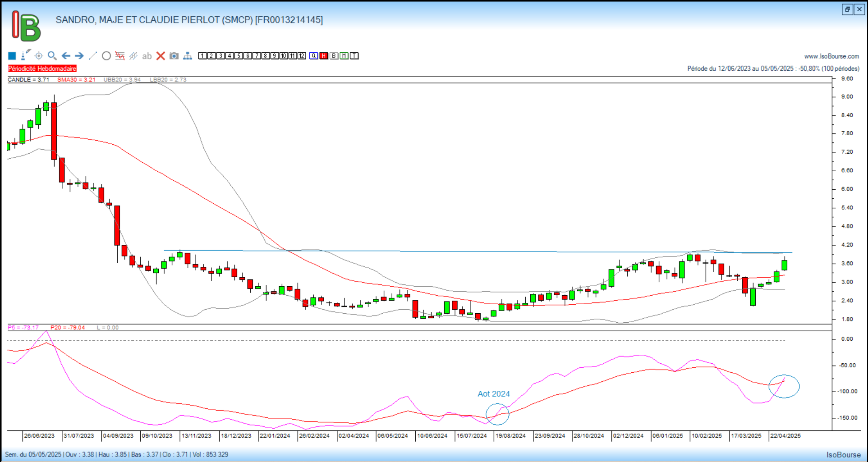This screenshot has height=462, width=868.
Task: Click the P20 = -79.04 legend
Action: coord(68,328)
